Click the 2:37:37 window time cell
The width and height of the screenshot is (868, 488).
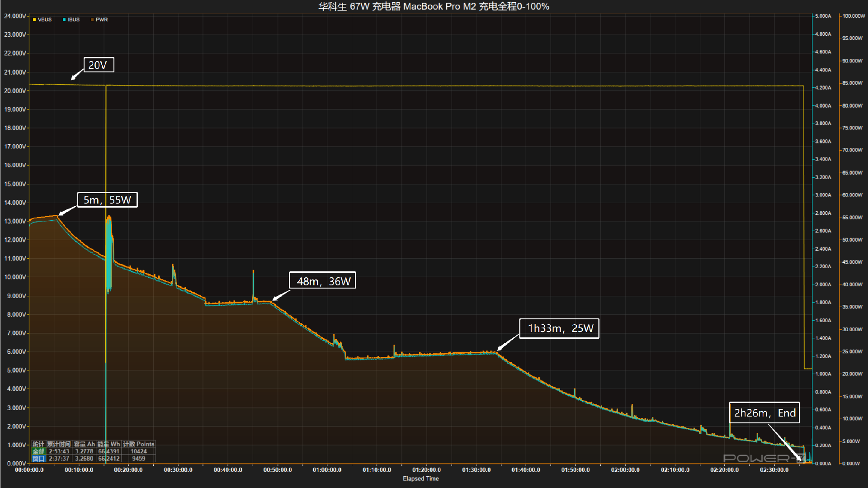(x=59, y=459)
